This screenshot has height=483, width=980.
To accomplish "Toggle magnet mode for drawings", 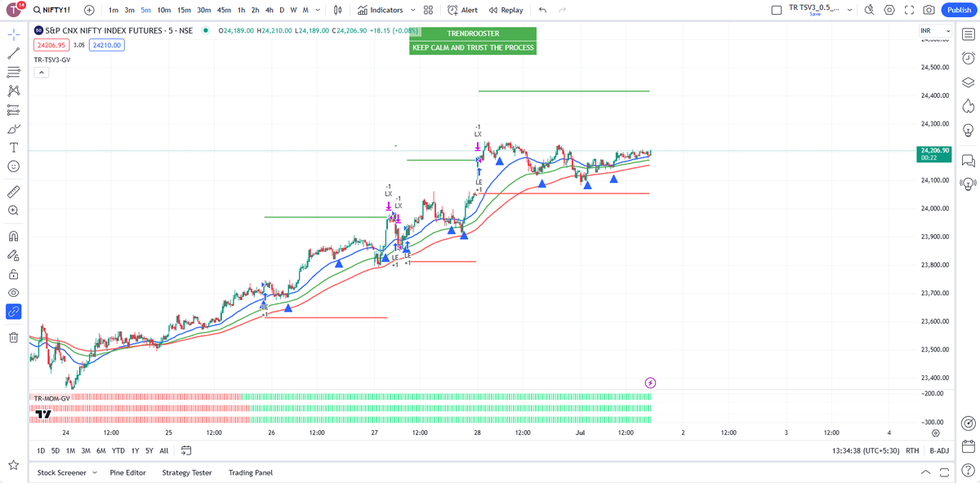I will (14, 236).
